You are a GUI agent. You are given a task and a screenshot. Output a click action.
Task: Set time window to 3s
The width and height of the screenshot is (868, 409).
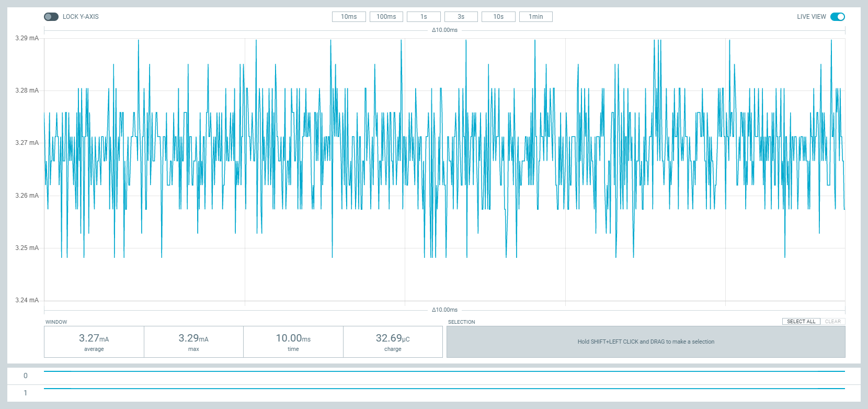pyautogui.click(x=461, y=17)
